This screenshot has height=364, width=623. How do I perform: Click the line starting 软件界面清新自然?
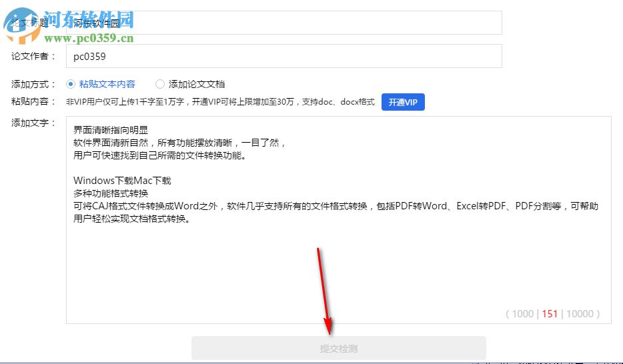(x=179, y=143)
